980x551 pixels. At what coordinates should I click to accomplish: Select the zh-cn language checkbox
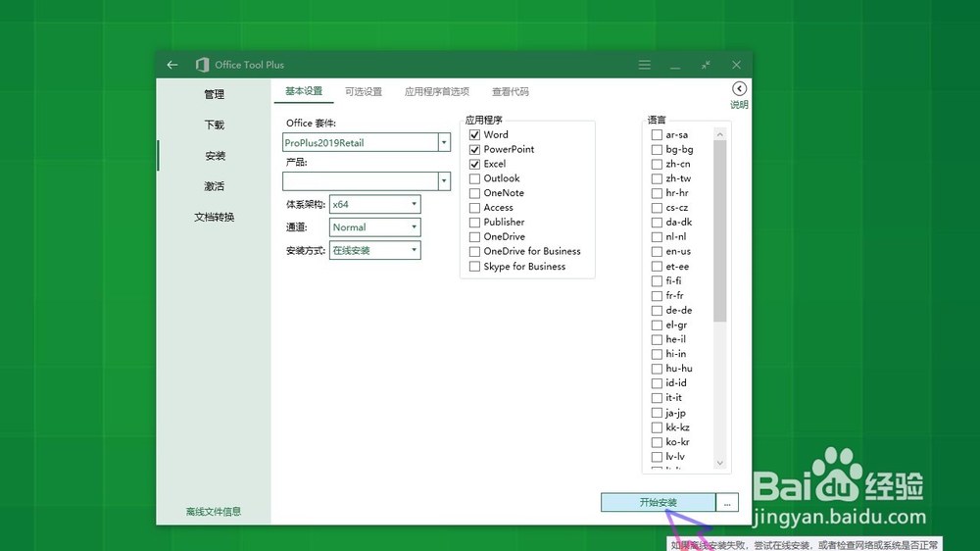(x=657, y=164)
